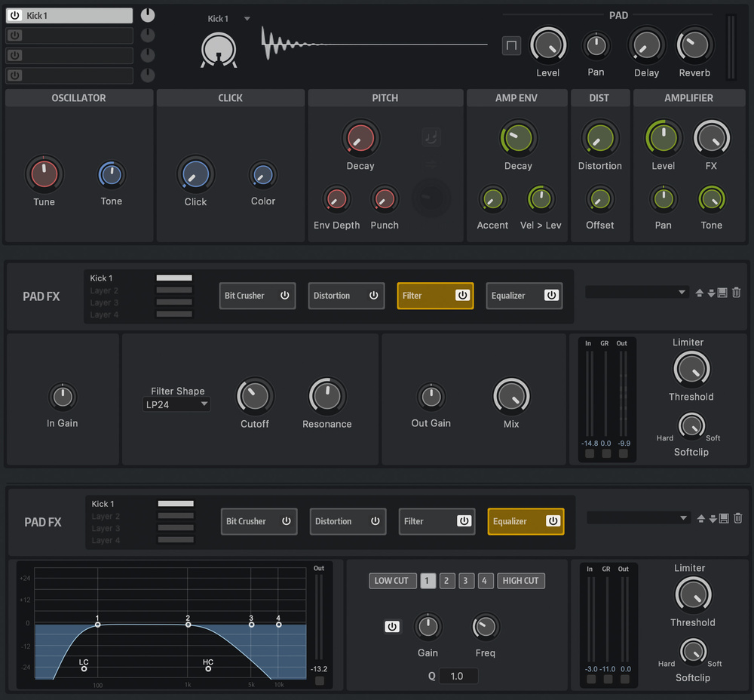Click down-arrow preset icon in Equalizer PAD FX panel
The height and width of the screenshot is (700, 754).
pos(713,518)
